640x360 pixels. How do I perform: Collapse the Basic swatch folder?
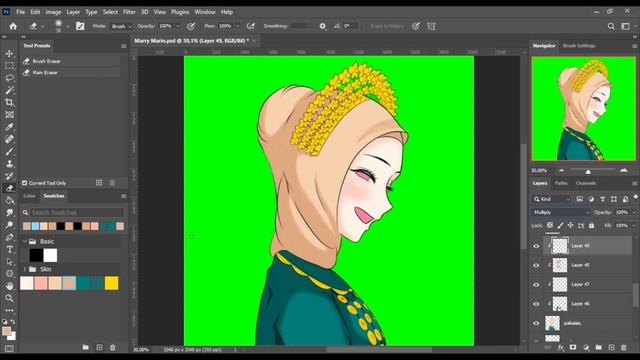pos(24,242)
